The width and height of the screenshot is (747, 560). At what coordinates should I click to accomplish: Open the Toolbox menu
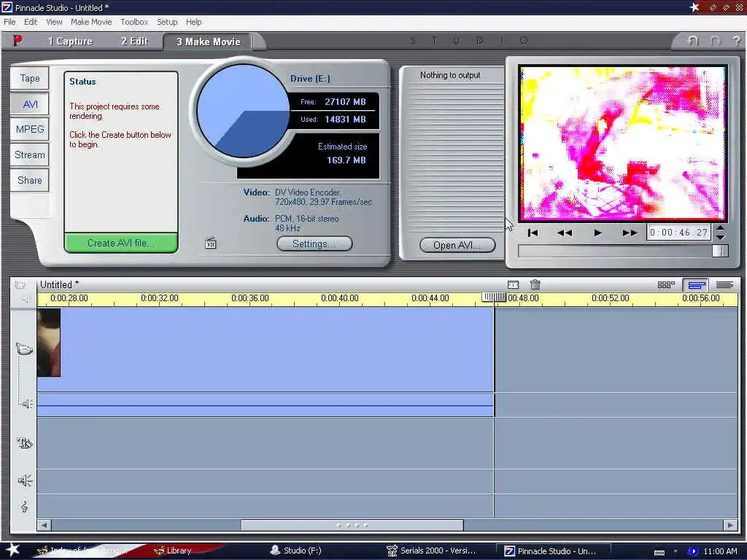point(134,22)
